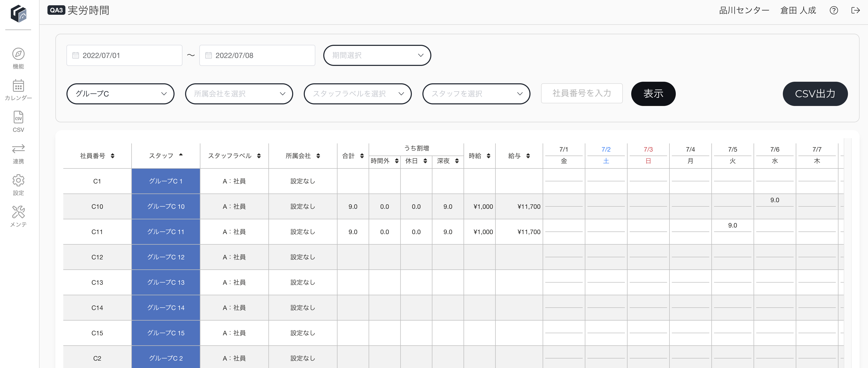Sort by スタッフ column arrow
Screen dimensions: 868x368
(181, 155)
